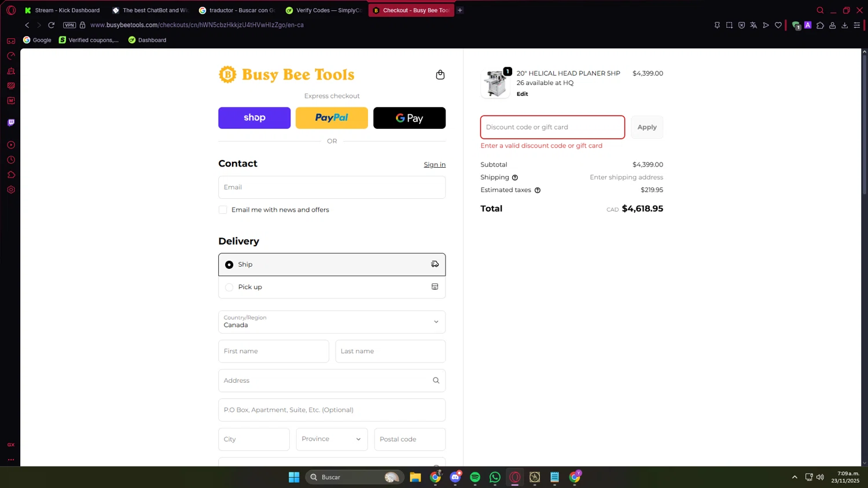
Task: Click the heart bookmark icon
Action: (x=778, y=25)
